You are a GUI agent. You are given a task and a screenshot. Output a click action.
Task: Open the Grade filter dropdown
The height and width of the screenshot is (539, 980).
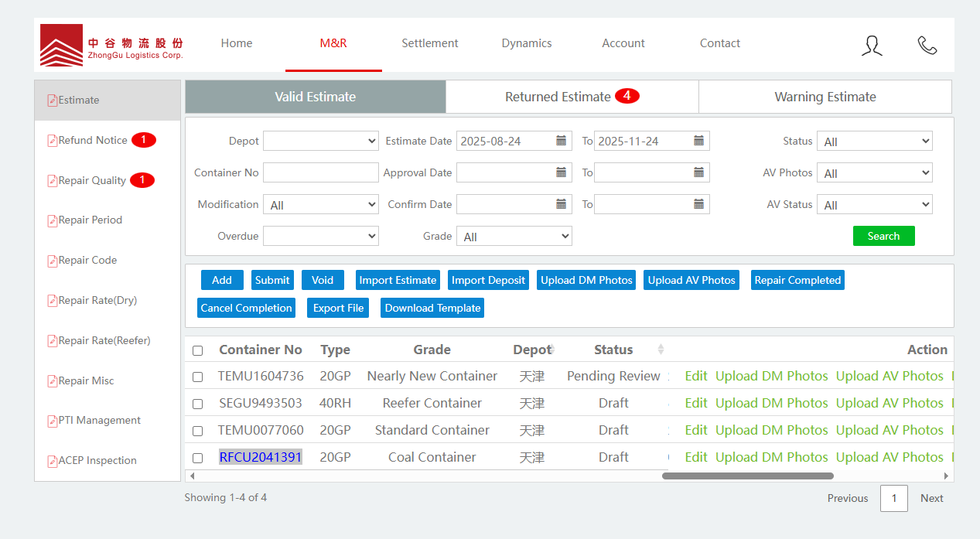point(514,237)
